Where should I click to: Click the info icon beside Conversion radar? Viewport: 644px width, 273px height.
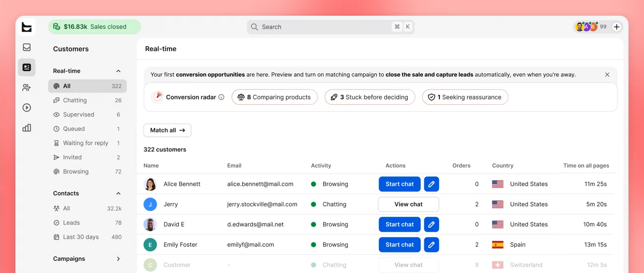coord(222,97)
